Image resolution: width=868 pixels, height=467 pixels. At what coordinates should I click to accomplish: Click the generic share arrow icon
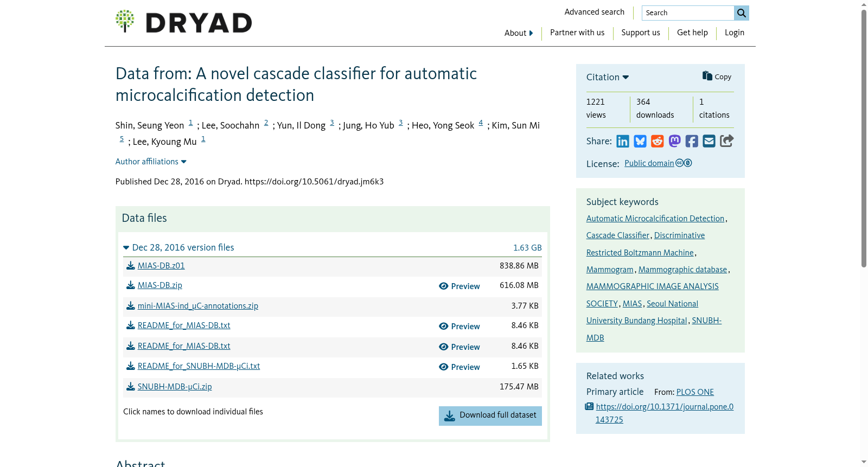click(727, 141)
